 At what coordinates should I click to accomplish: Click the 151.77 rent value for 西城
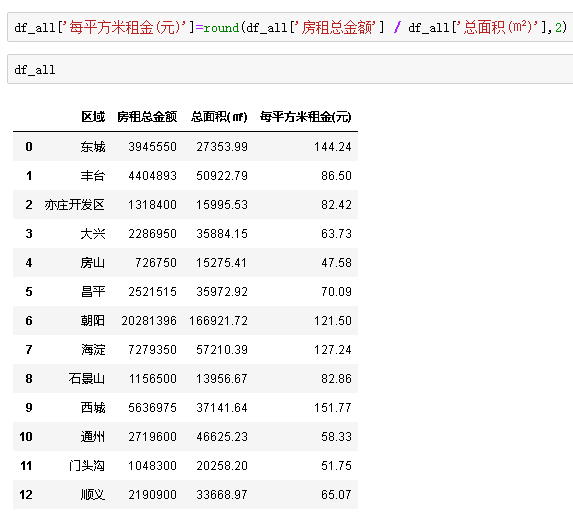pyautogui.click(x=333, y=408)
